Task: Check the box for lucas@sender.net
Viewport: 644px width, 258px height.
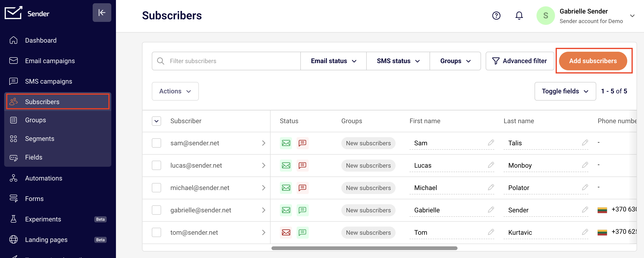Action: pos(156,165)
